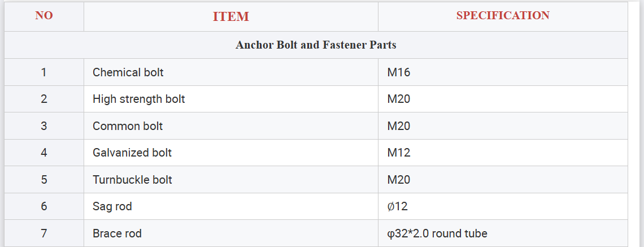
Task: Click row number 7 cell
Action: [x=44, y=233]
